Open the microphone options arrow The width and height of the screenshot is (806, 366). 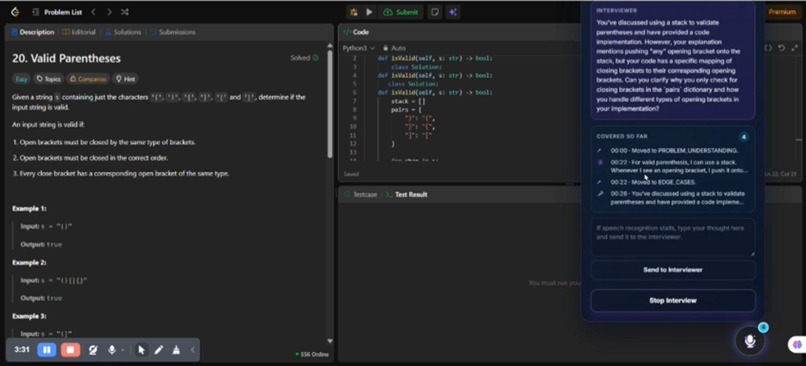tap(122, 350)
